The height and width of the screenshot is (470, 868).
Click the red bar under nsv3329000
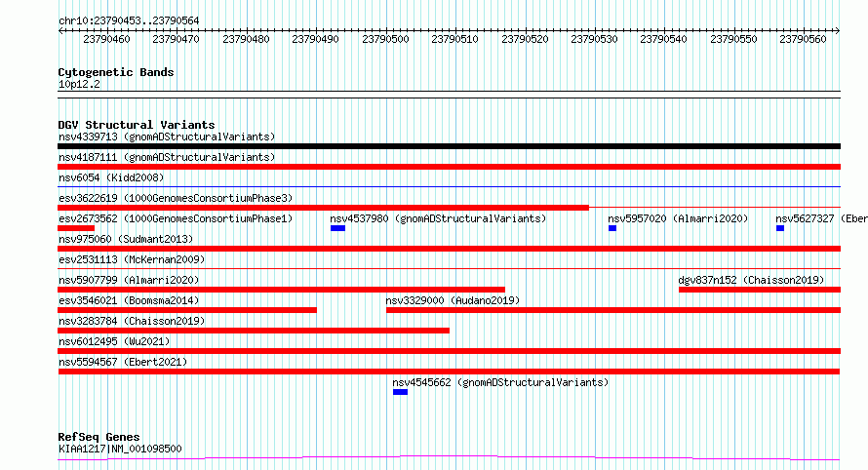coord(613,310)
